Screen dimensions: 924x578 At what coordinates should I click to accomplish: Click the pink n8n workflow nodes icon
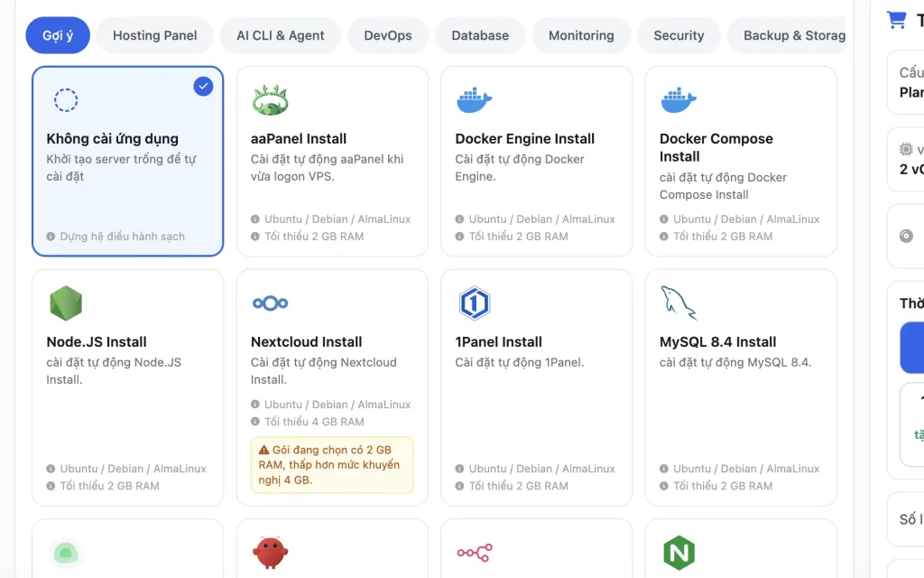pos(475,553)
